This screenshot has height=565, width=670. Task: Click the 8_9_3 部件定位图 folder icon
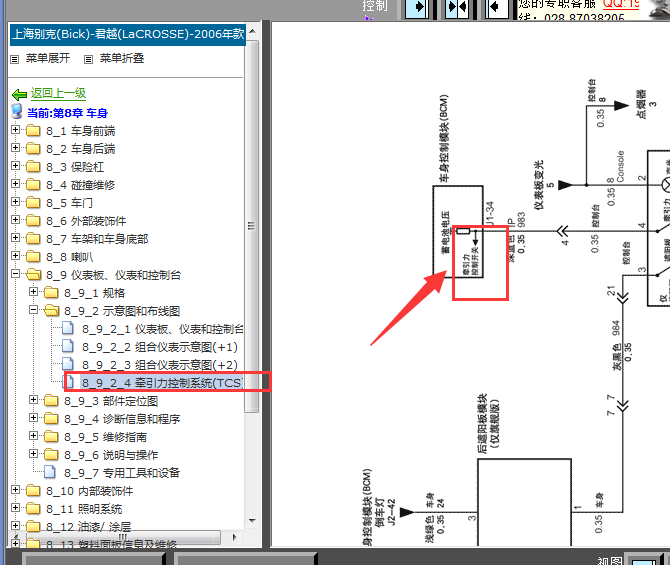click(51, 400)
